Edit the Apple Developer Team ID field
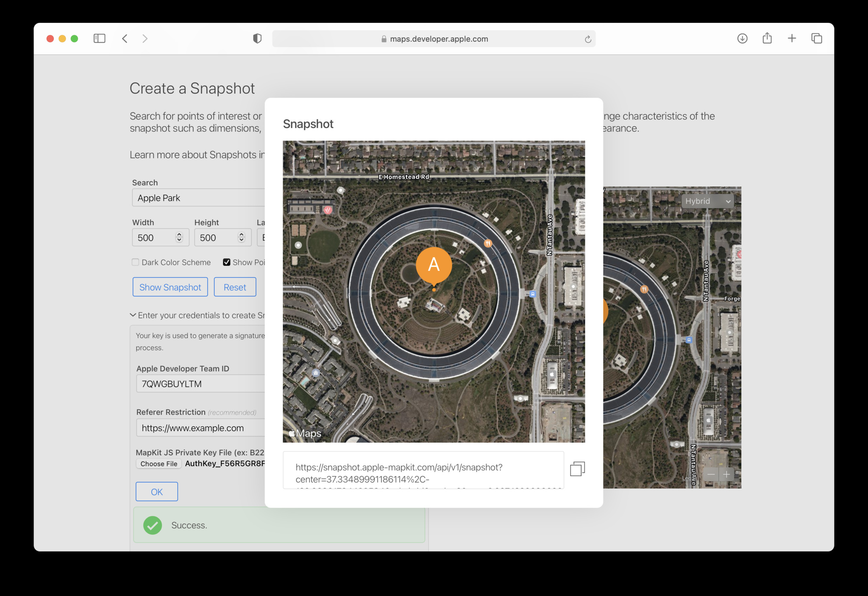 tap(200, 384)
